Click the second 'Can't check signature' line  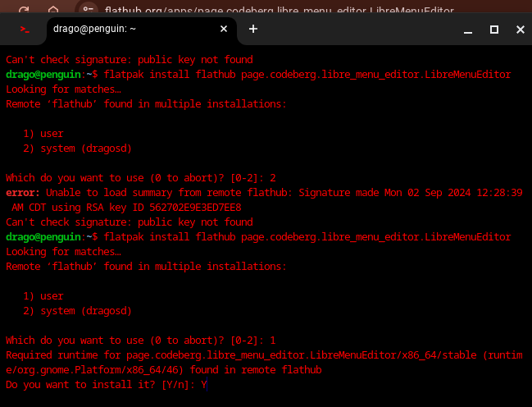point(130,222)
